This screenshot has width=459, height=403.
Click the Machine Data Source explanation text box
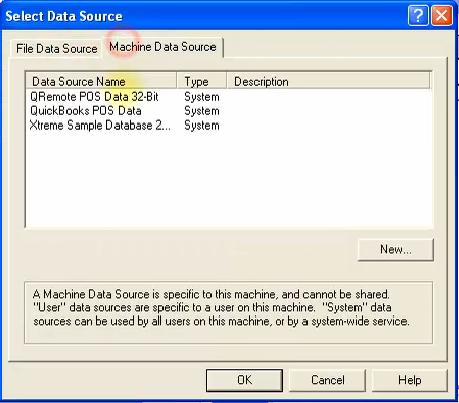[x=228, y=312]
